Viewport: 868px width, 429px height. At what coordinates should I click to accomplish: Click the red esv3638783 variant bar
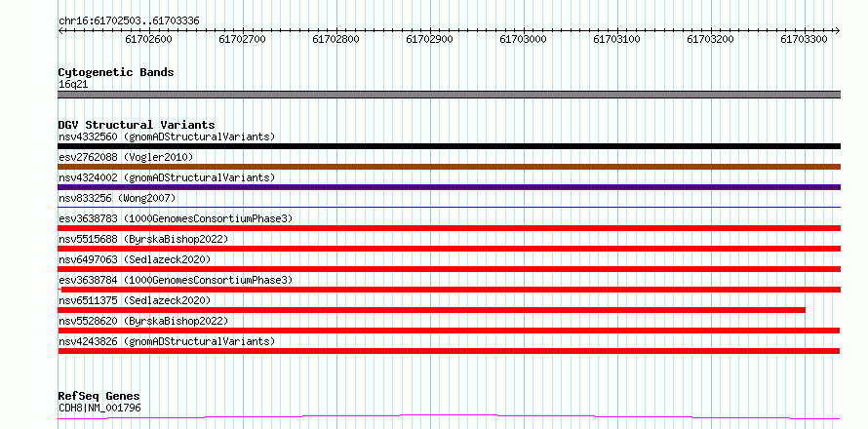click(x=449, y=228)
